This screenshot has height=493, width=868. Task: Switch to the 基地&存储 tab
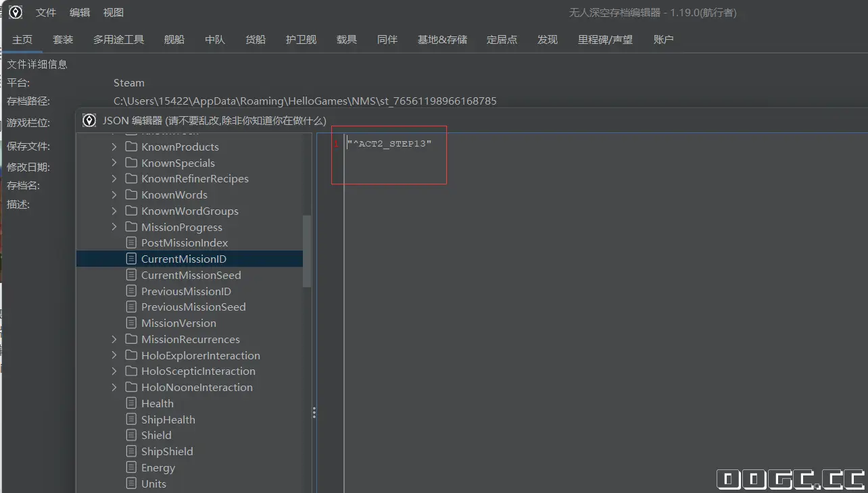(x=442, y=40)
